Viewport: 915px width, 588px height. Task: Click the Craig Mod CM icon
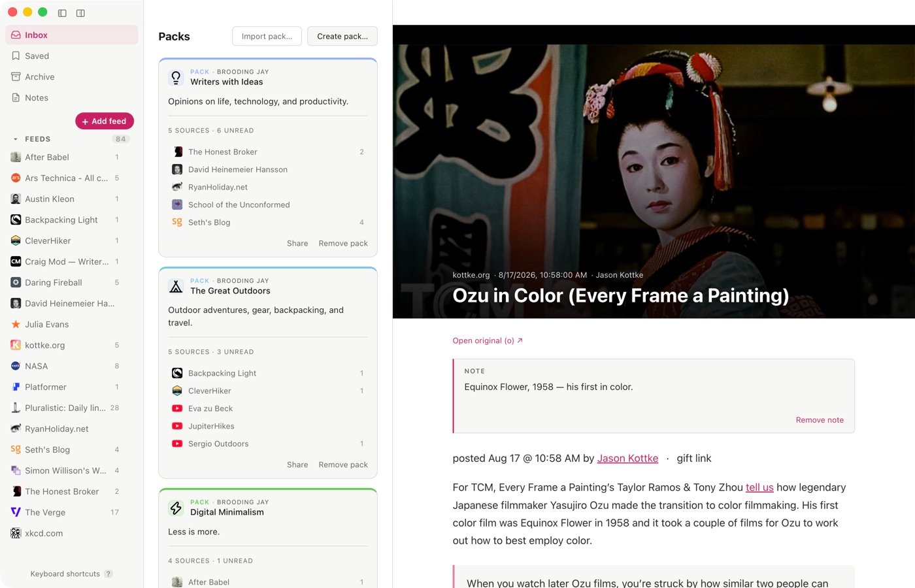tap(16, 262)
